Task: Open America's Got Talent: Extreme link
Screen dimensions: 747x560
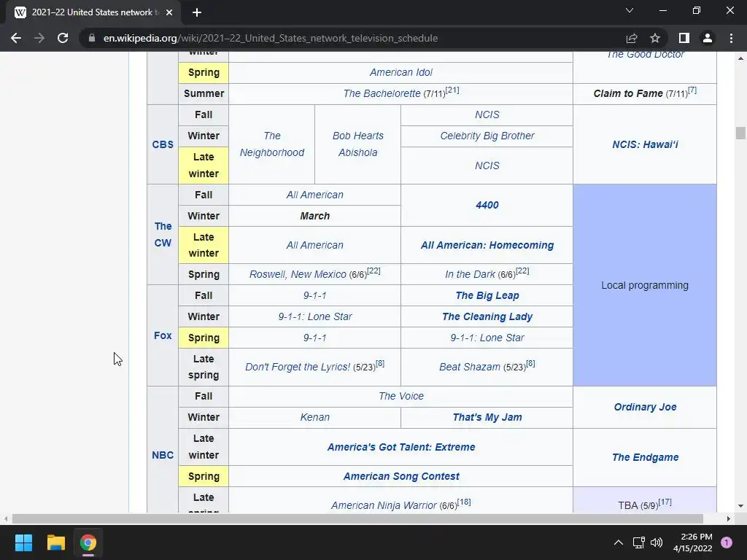Action: 400,447
